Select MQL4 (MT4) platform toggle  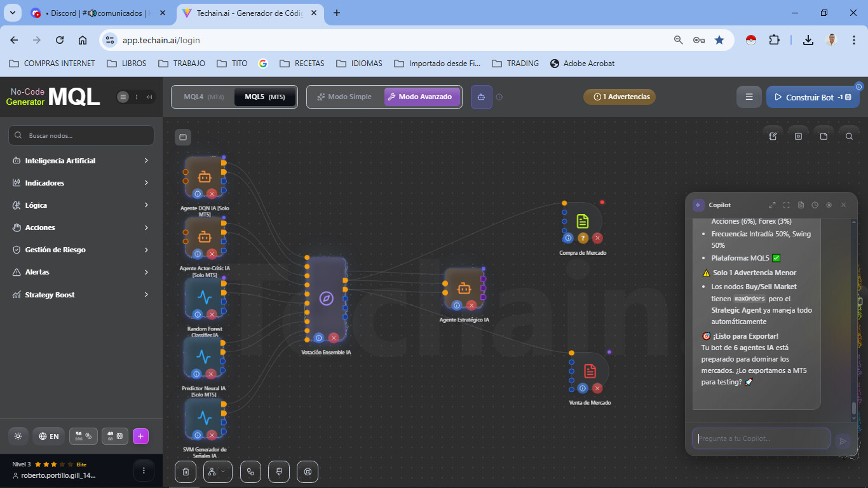(203, 97)
